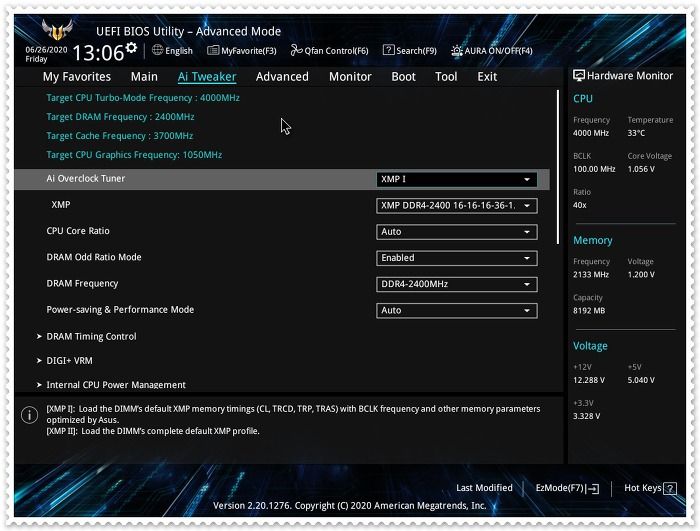Toggle AURA ON/OFF(F4)
This screenshot has width=700, height=531.
492,51
